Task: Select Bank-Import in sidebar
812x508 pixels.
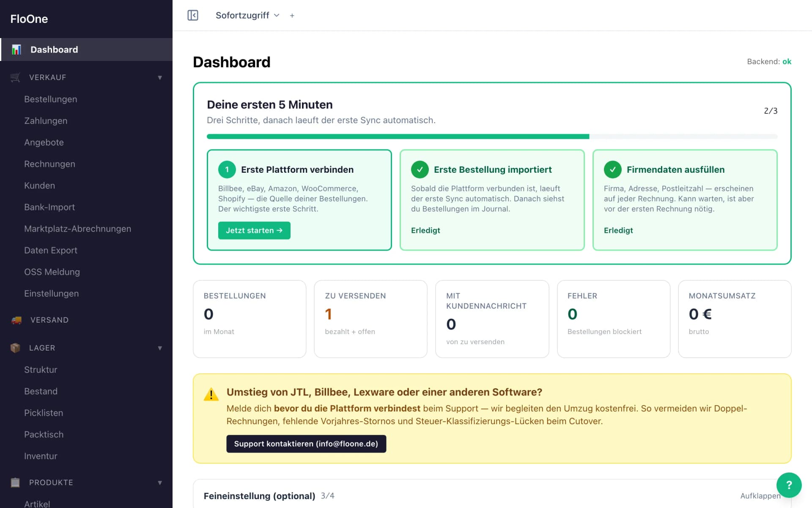Action: point(49,207)
